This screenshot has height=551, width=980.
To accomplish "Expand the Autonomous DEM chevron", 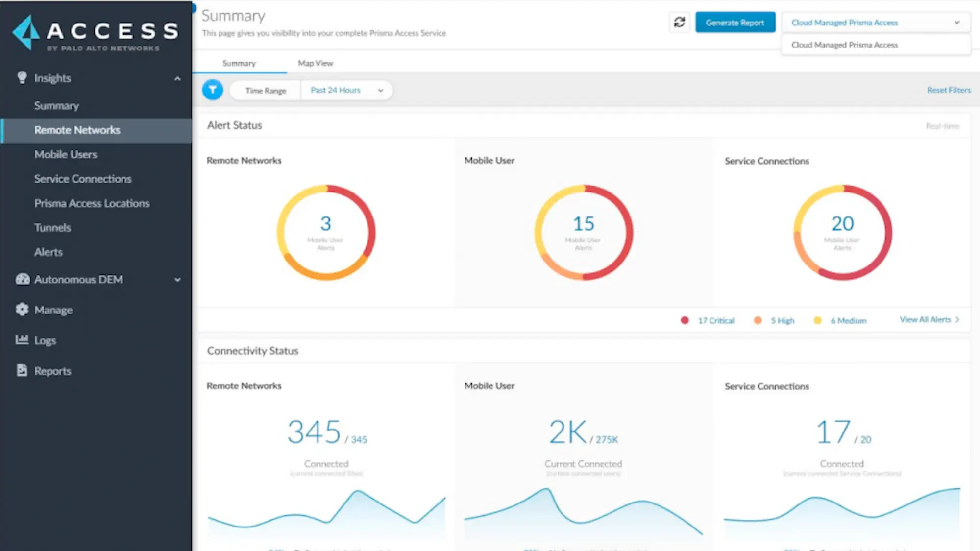I will (x=177, y=280).
